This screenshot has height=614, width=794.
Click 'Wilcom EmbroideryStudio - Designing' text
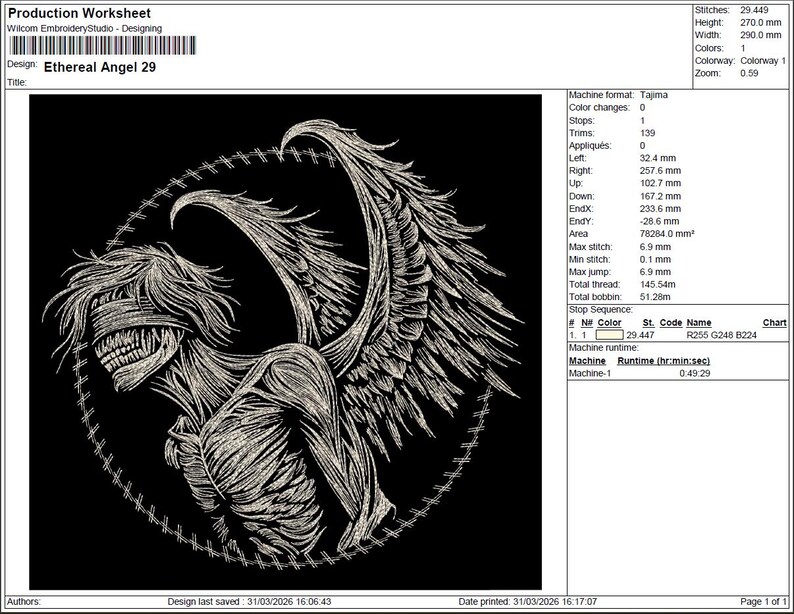point(85,29)
